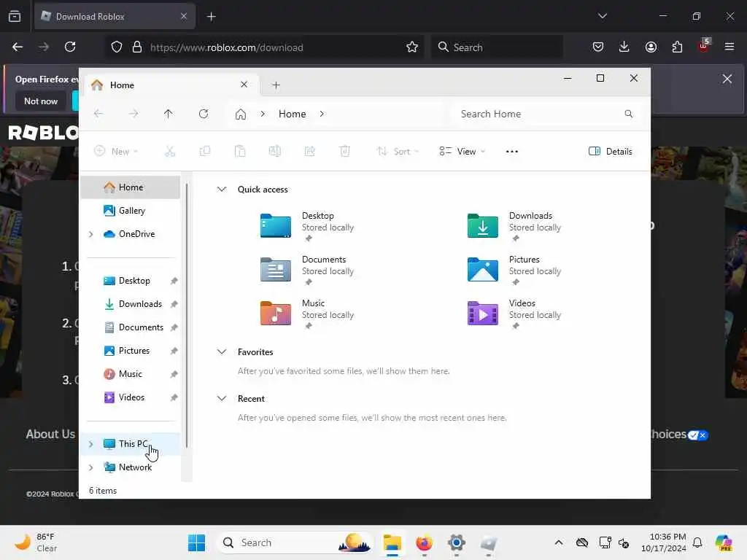Reload the Roblox page in Firefox

point(70,47)
